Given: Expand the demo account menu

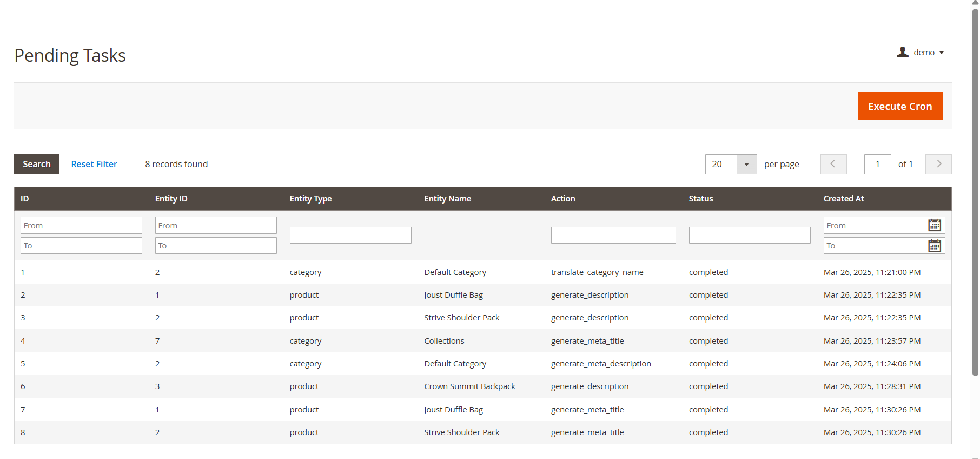Looking at the screenshot, I should pos(921,53).
